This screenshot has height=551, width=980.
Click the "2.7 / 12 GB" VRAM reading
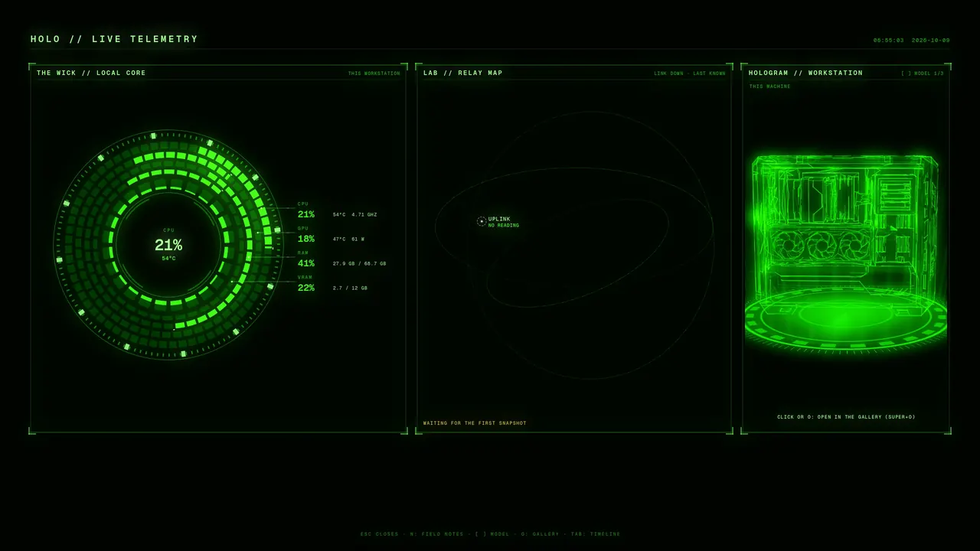(x=350, y=289)
